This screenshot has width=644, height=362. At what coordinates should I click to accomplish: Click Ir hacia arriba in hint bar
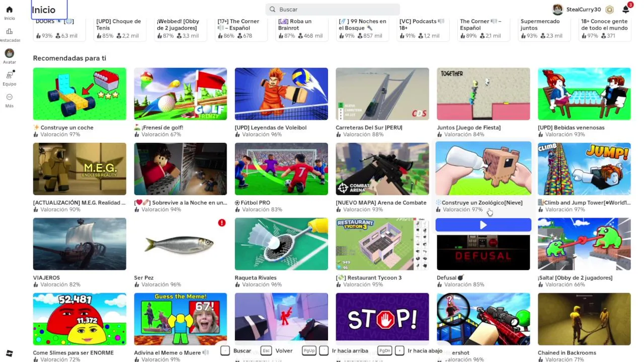pyautogui.click(x=350, y=351)
